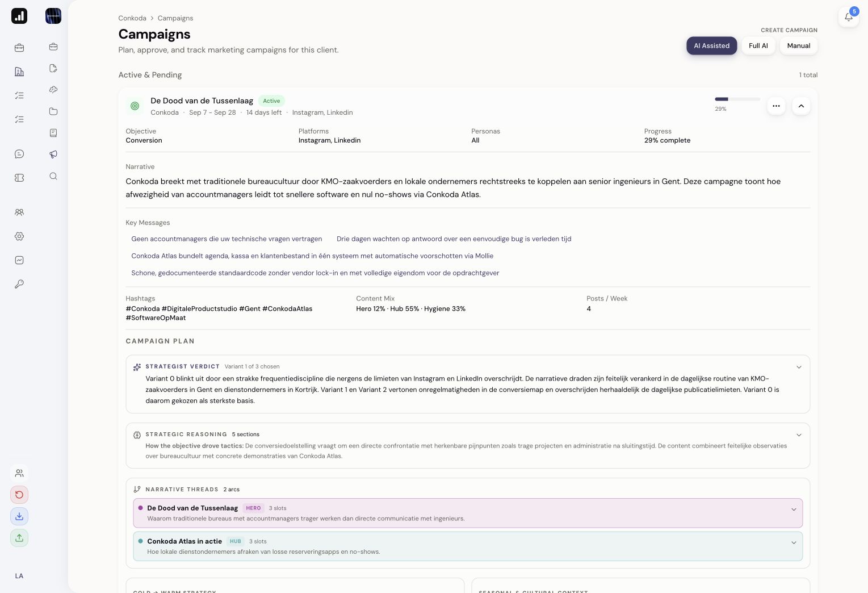Select key message "Geen accountmanagers die uw technische vragen vertragen"

click(x=227, y=239)
